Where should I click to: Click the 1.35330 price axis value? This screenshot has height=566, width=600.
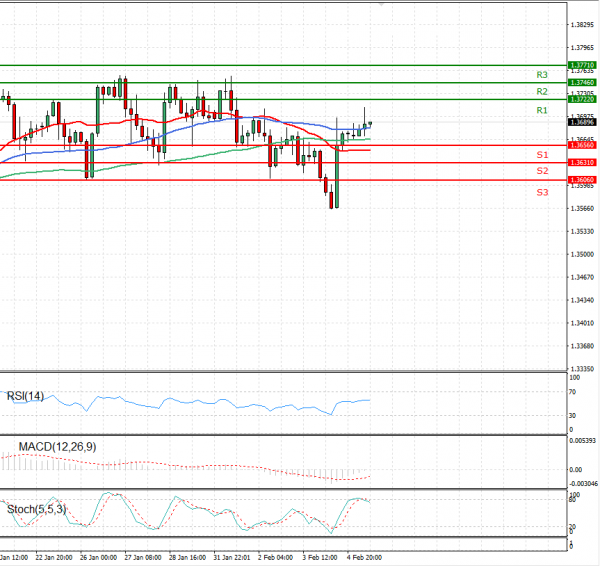[582, 231]
